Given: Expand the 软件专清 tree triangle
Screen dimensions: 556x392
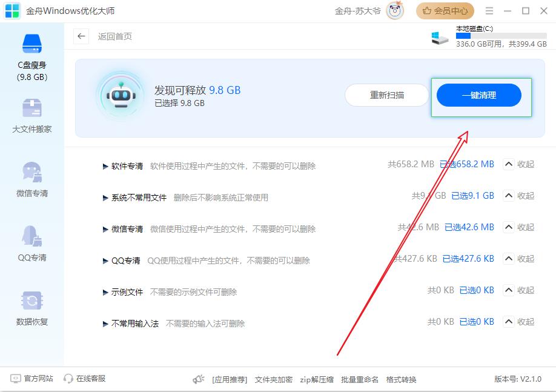Looking at the screenshot, I should click(105, 166).
